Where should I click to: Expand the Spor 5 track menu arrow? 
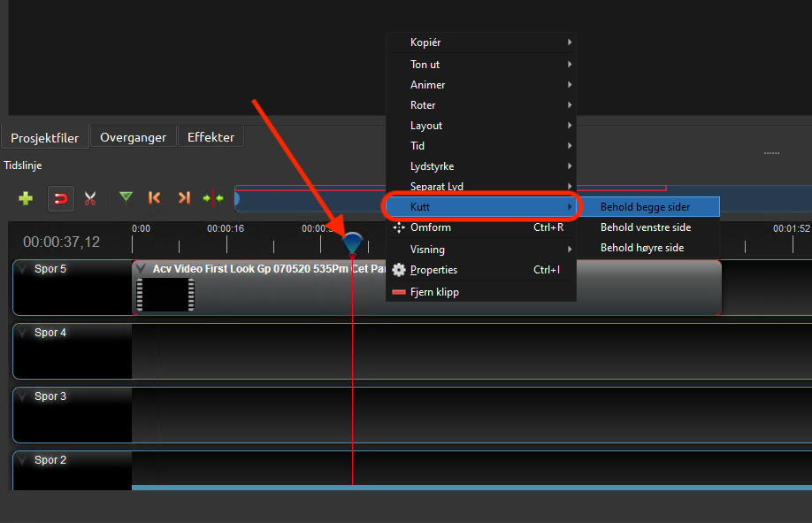pos(22,269)
